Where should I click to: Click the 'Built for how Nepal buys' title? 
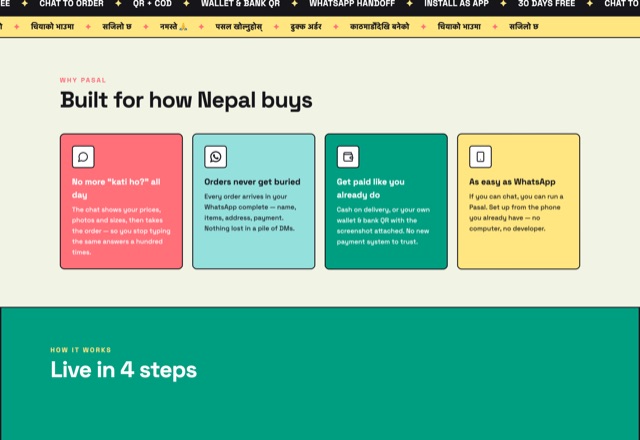pos(186,100)
